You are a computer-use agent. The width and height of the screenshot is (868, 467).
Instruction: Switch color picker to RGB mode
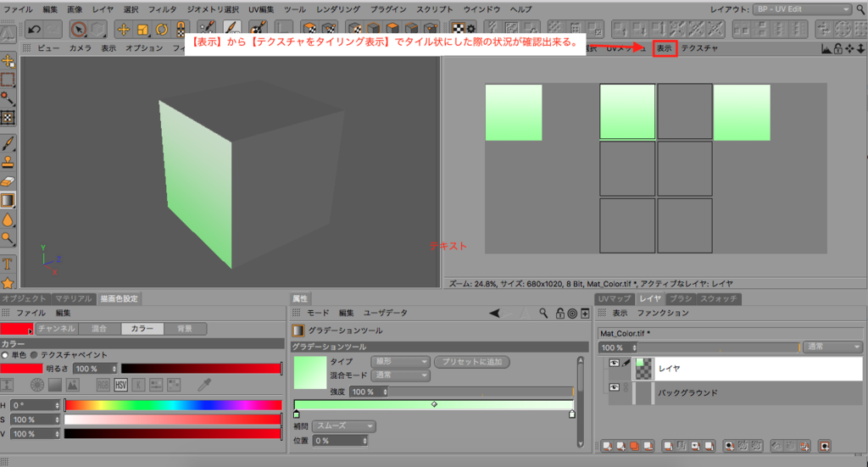coord(103,385)
